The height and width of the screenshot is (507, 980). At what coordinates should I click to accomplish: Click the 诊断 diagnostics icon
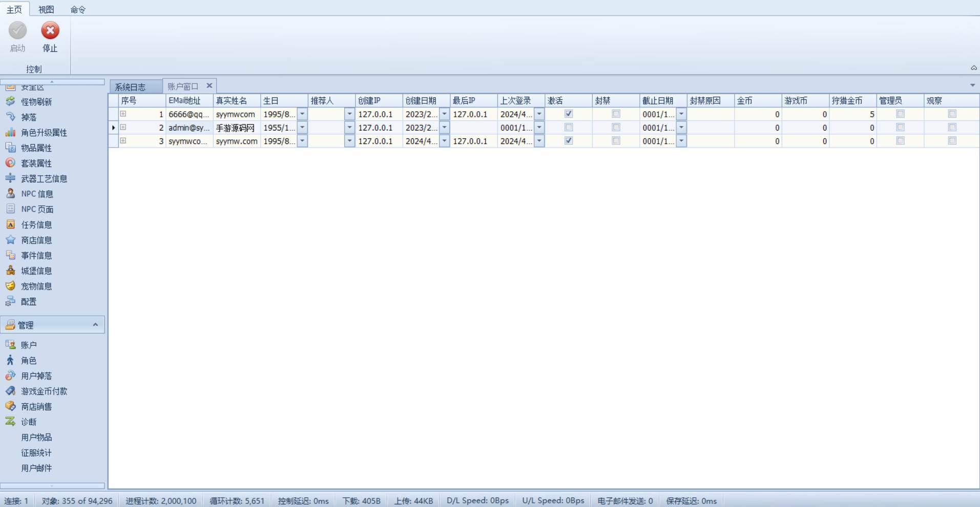tap(10, 421)
